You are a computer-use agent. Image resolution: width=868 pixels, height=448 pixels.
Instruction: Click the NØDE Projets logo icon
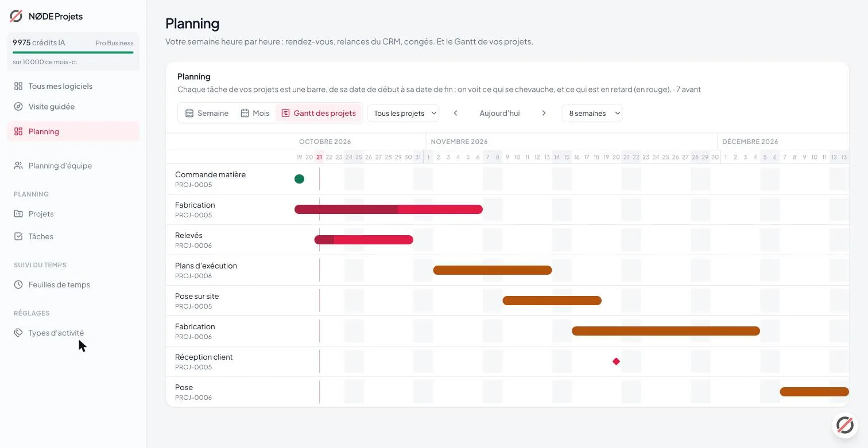[16, 16]
